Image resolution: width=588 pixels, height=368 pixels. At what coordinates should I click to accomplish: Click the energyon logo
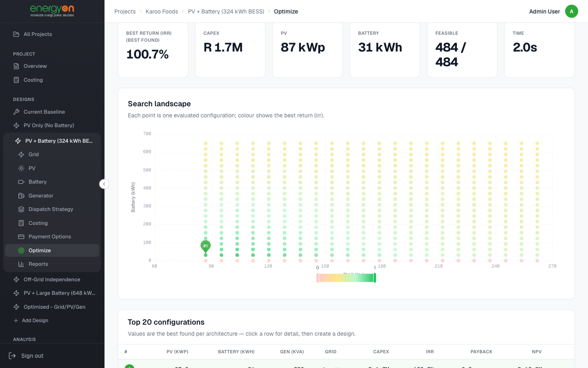(52, 11)
